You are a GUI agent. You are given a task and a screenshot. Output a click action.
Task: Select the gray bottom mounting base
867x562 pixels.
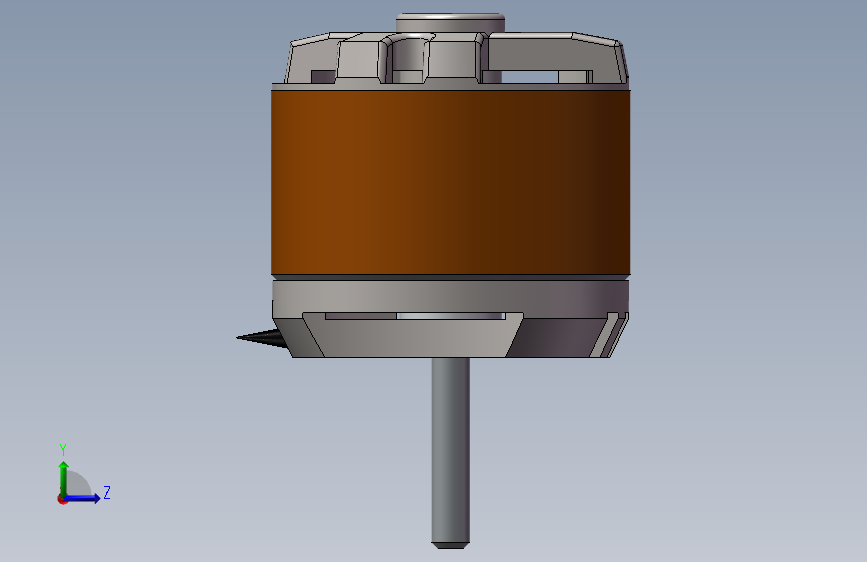tap(450, 319)
